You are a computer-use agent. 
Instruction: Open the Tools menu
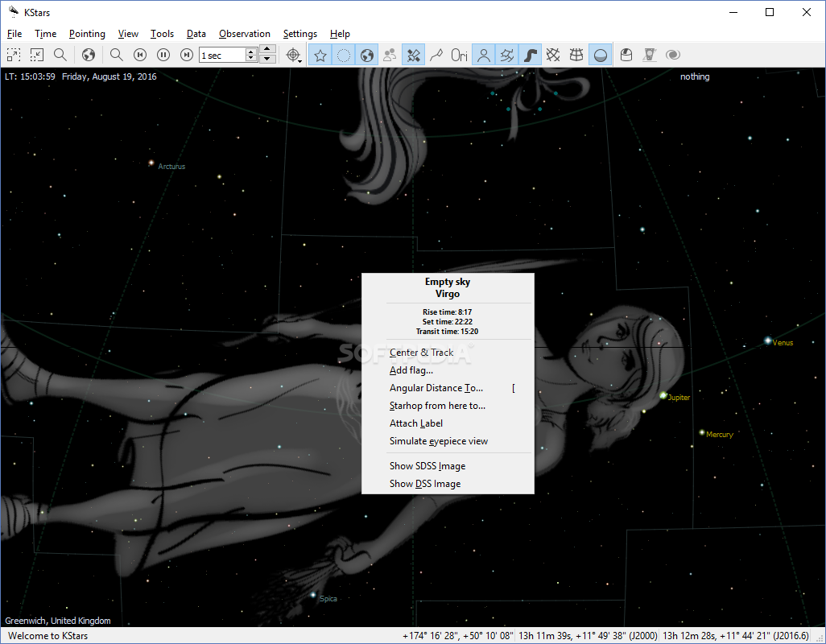tap(162, 34)
